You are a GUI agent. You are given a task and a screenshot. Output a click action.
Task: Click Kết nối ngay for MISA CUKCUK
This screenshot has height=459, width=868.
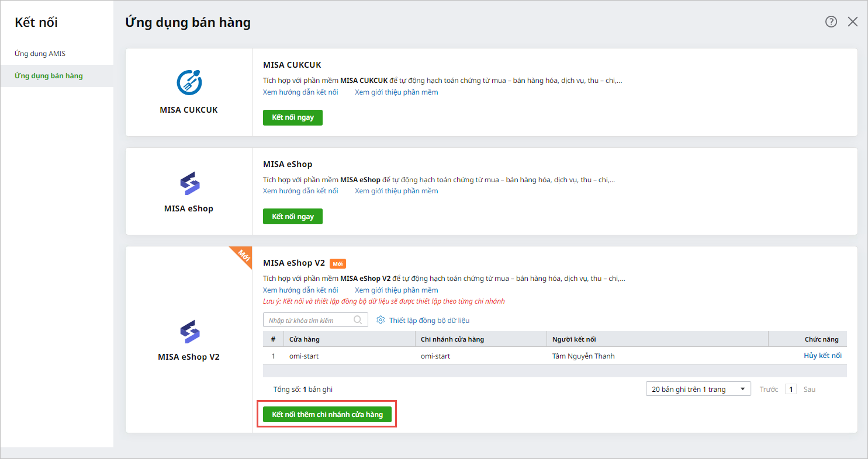293,117
